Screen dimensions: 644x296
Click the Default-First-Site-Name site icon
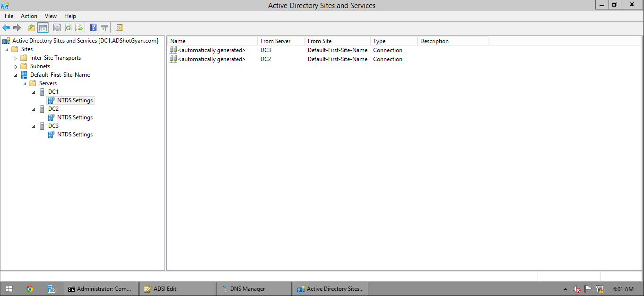[x=24, y=74]
